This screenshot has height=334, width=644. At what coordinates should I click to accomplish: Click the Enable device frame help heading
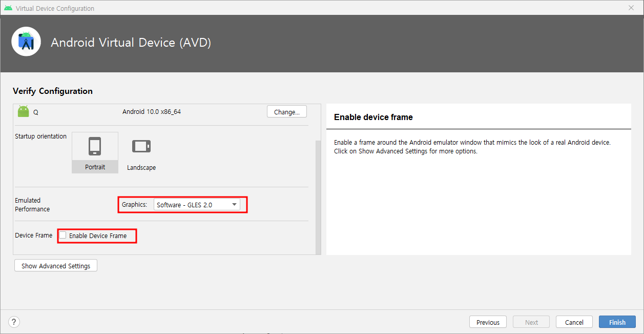pyautogui.click(x=373, y=117)
